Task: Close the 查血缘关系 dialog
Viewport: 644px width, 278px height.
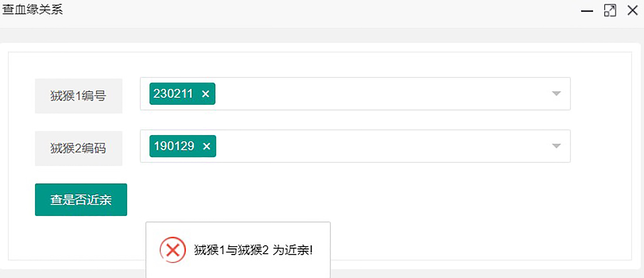Action: [x=633, y=11]
